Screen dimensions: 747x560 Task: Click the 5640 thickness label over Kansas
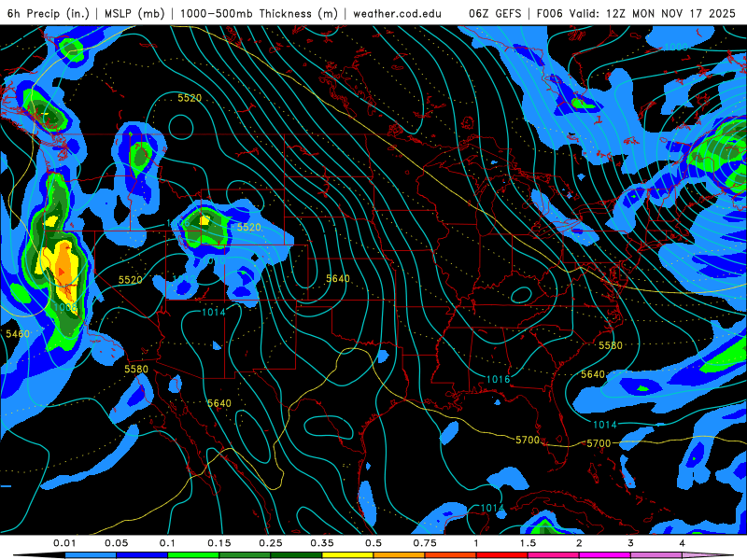coord(338,278)
